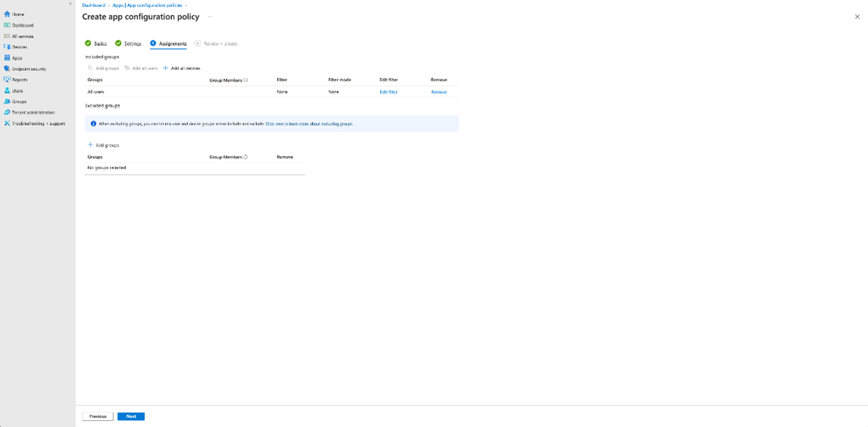Open Tenant administration icon
Viewport: 868px width, 427px height.
point(7,112)
